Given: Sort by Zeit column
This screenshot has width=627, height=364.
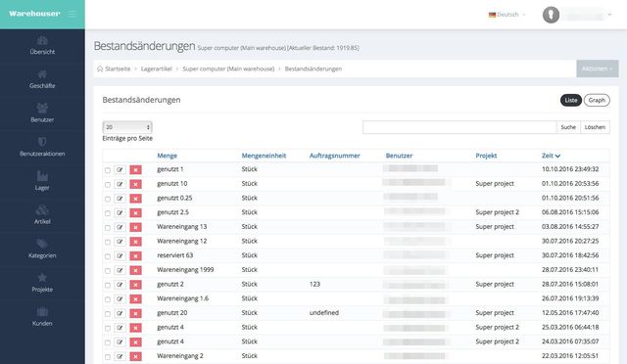Looking at the screenshot, I should (551, 156).
